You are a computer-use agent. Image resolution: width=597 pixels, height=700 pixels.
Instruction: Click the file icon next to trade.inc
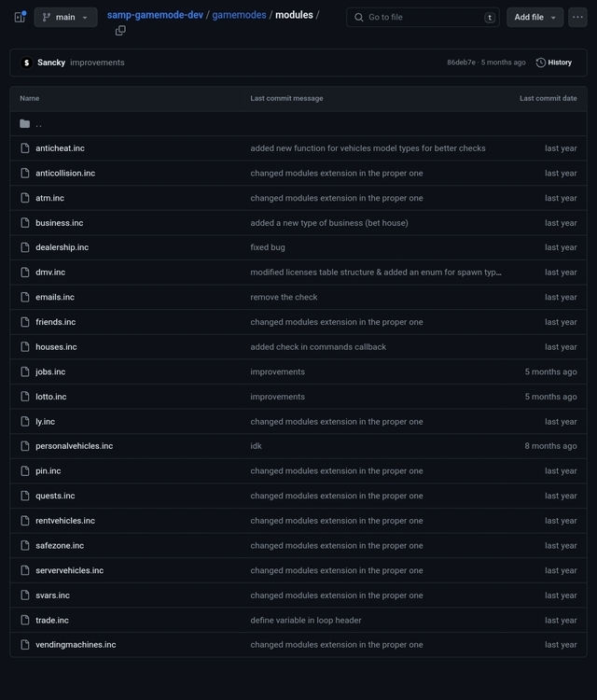[25, 620]
